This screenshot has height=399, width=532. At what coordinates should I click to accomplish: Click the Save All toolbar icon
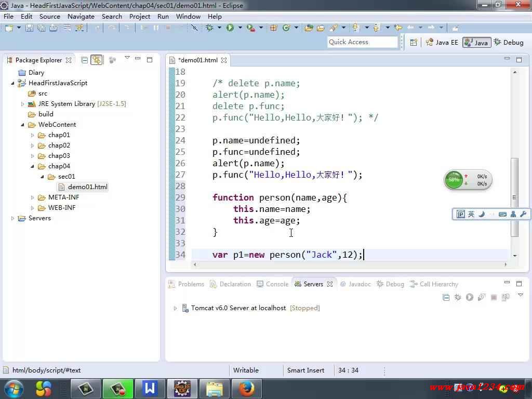pos(42,28)
